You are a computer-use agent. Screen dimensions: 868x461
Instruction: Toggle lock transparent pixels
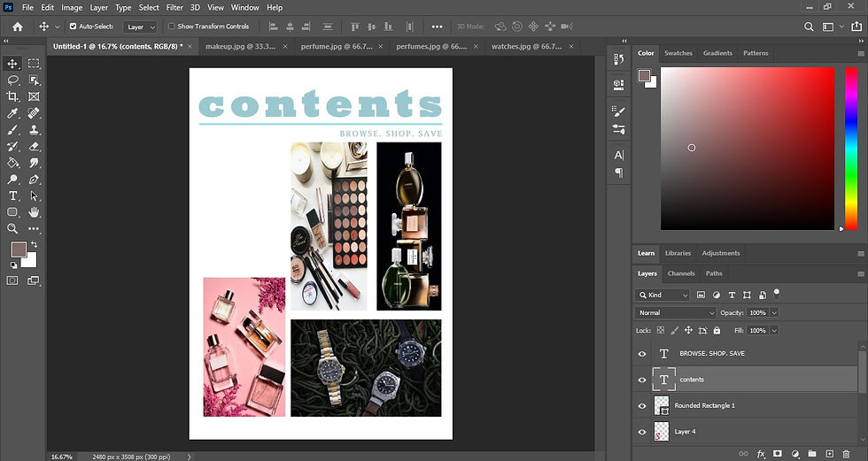pos(661,331)
